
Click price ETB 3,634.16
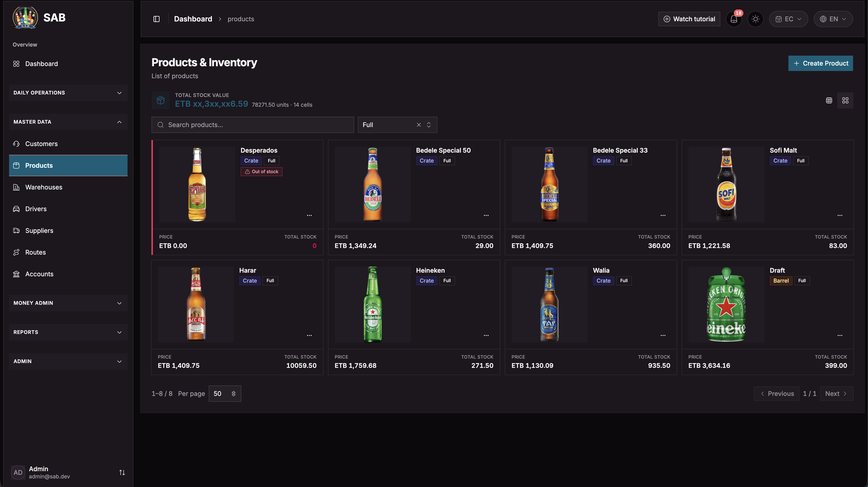(x=709, y=366)
